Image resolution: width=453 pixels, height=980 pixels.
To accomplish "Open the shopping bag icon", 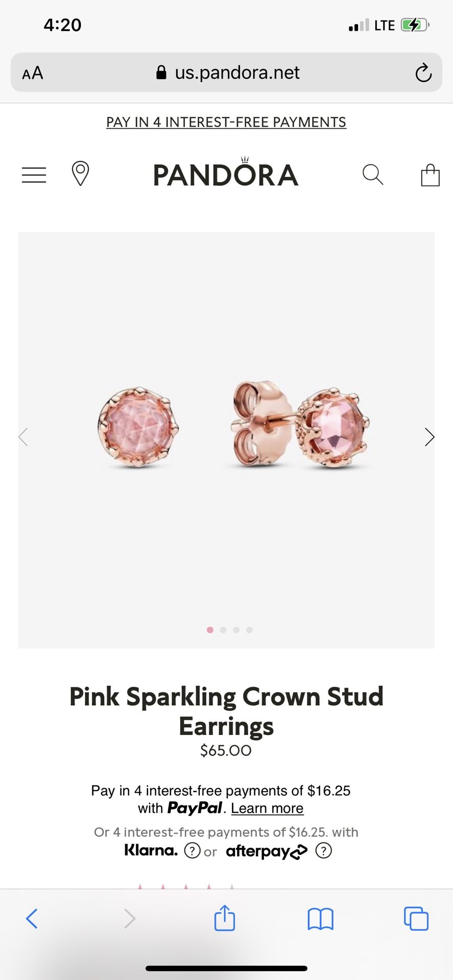I will [430, 175].
